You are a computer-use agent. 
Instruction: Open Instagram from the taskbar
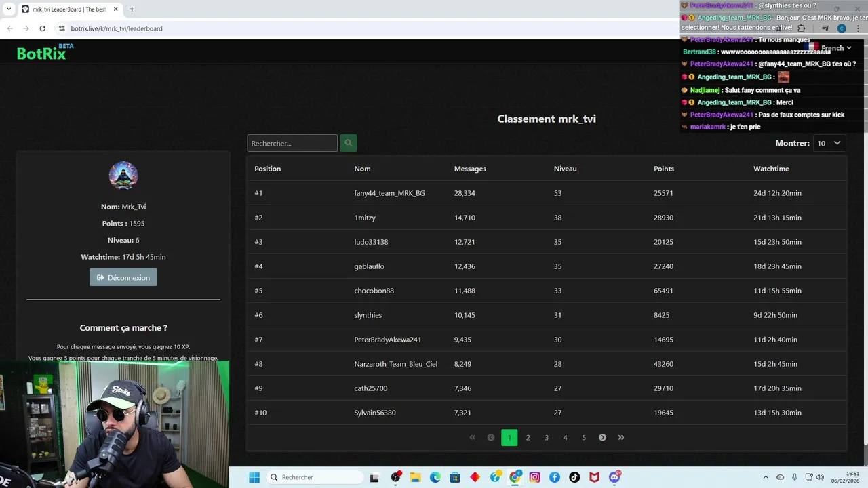[535, 477]
